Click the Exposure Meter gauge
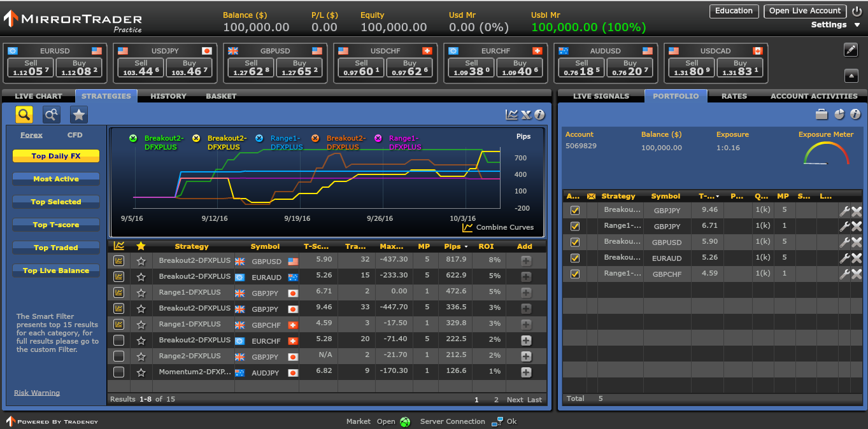Screen dimensions: 868x429 827,153
